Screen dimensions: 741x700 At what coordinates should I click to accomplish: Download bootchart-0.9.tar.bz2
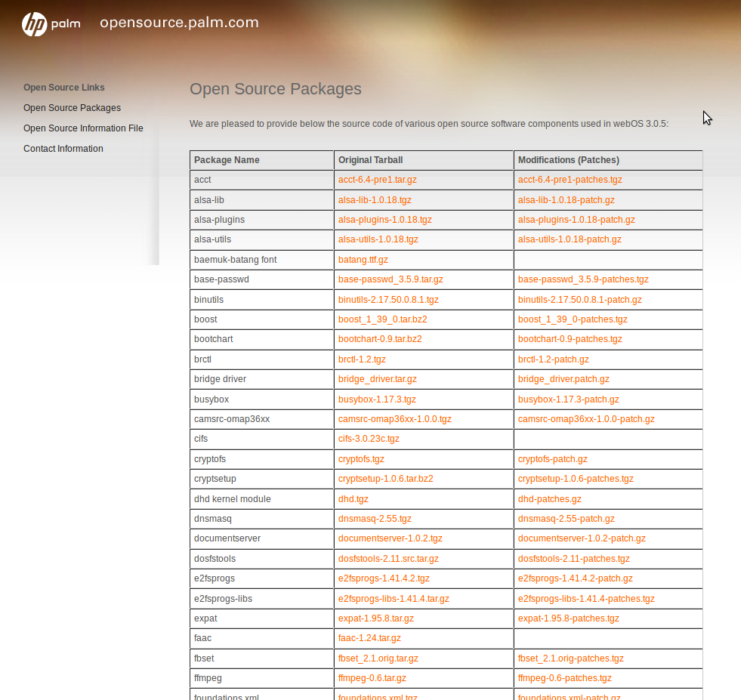tap(380, 338)
